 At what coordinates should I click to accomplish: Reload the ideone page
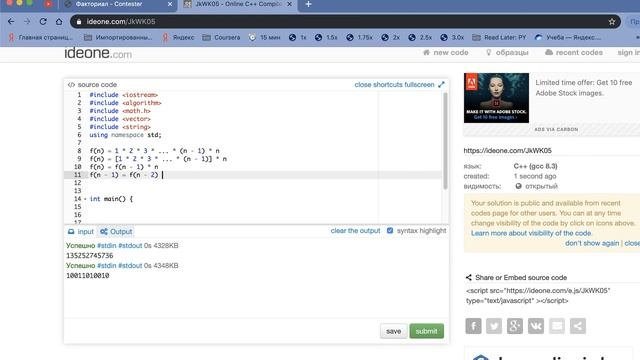(43, 22)
